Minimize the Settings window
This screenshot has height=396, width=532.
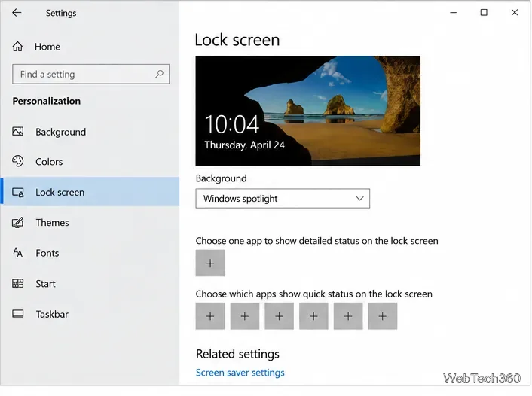[x=454, y=13]
